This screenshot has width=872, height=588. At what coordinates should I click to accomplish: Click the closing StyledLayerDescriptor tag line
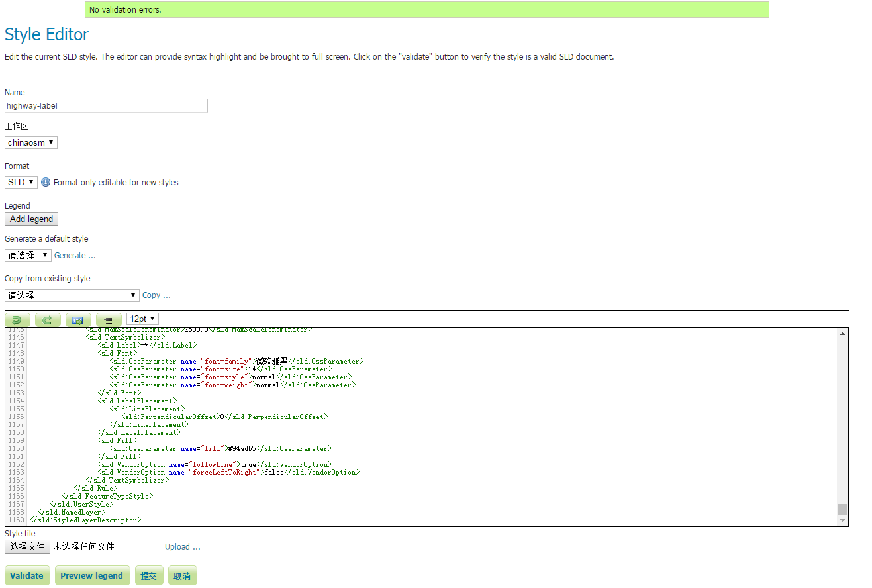(x=85, y=520)
